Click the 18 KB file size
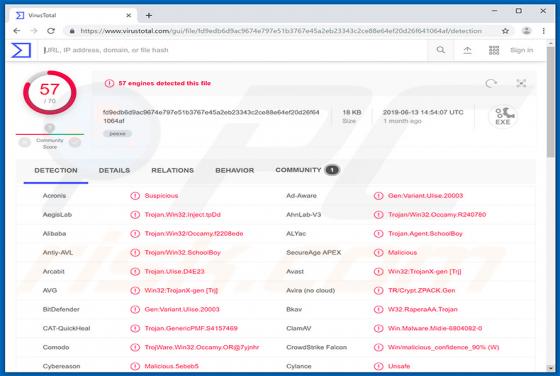560x376 pixels. pos(352,112)
